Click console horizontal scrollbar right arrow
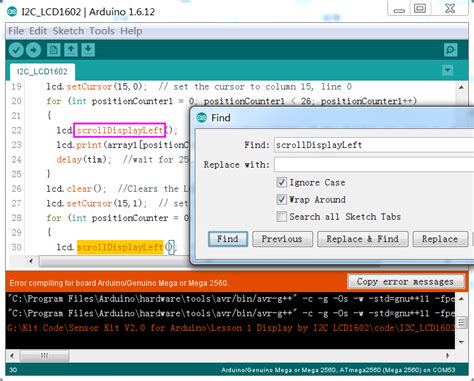474x381 pixels. (x=447, y=356)
